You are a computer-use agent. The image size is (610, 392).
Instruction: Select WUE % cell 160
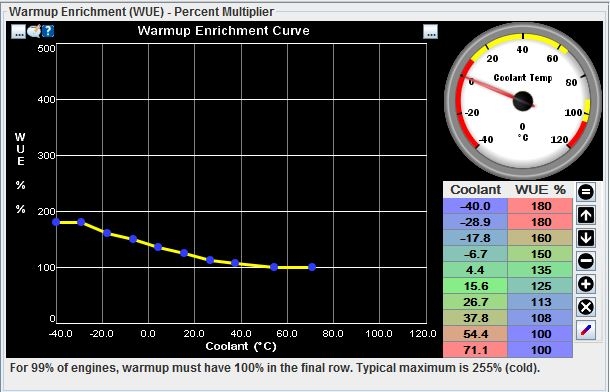click(x=540, y=238)
